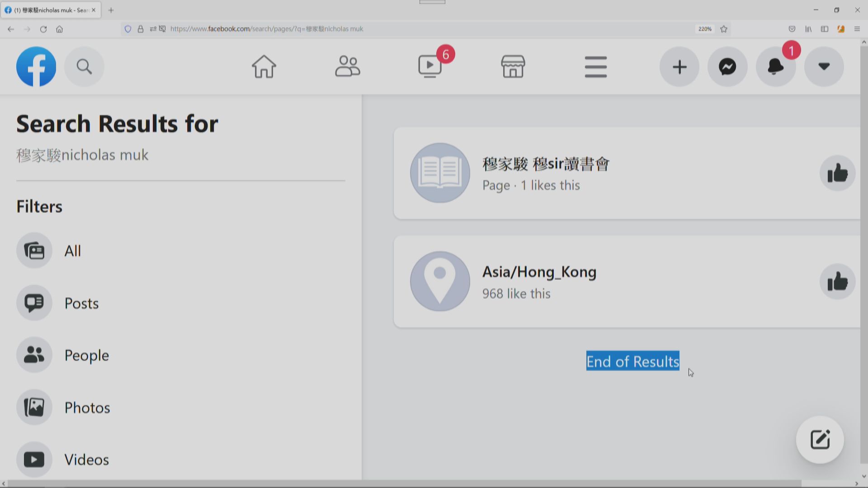Open the Create plus menu
868x488 pixels.
679,66
